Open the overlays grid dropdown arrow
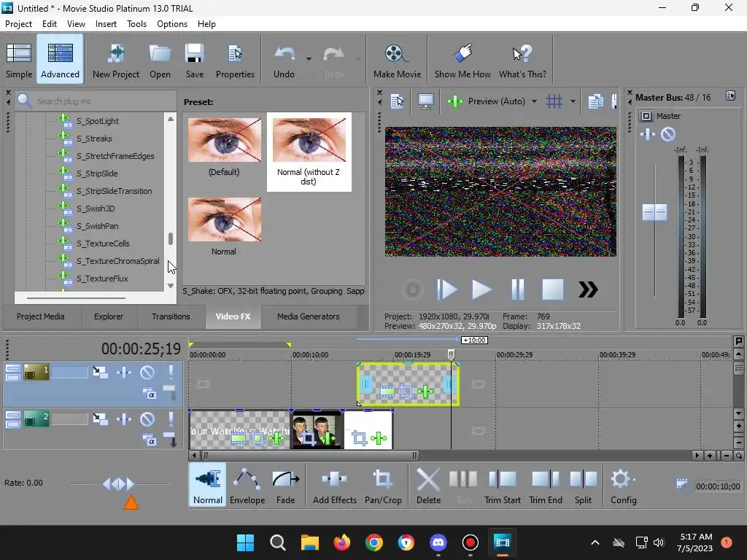The height and width of the screenshot is (560, 747). pyautogui.click(x=573, y=101)
